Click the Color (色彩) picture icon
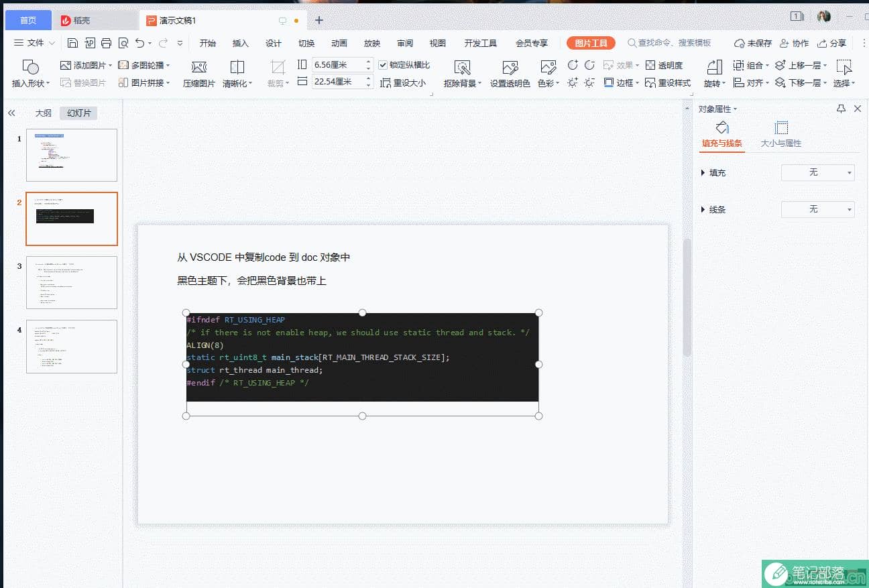The width and height of the screenshot is (869, 588). pyautogui.click(x=548, y=67)
